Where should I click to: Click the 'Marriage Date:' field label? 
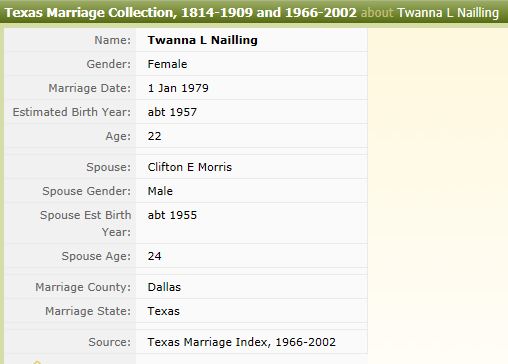[x=90, y=88]
